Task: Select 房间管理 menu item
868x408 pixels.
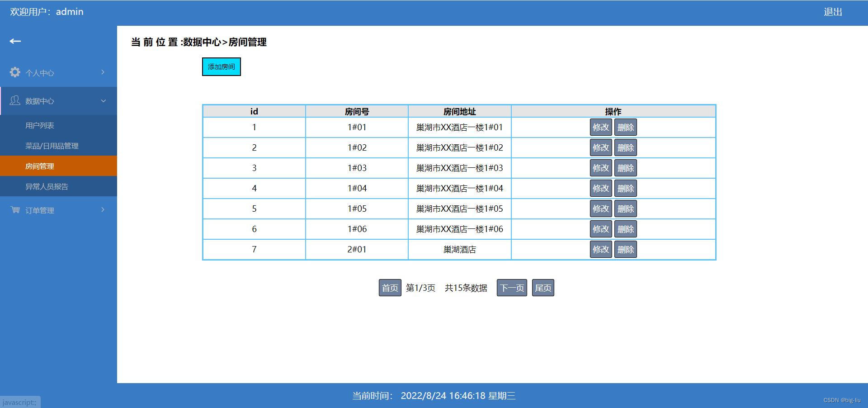Action: 58,166
